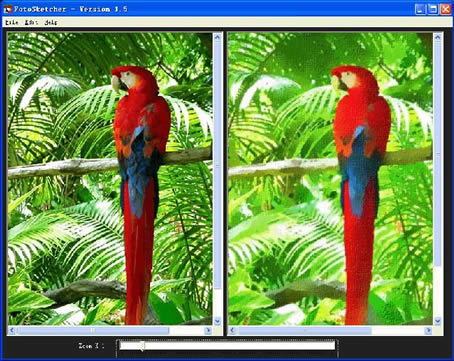This screenshot has height=361, width=454.
Task: Click down arrow of result image scrollbar
Action: (438, 321)
